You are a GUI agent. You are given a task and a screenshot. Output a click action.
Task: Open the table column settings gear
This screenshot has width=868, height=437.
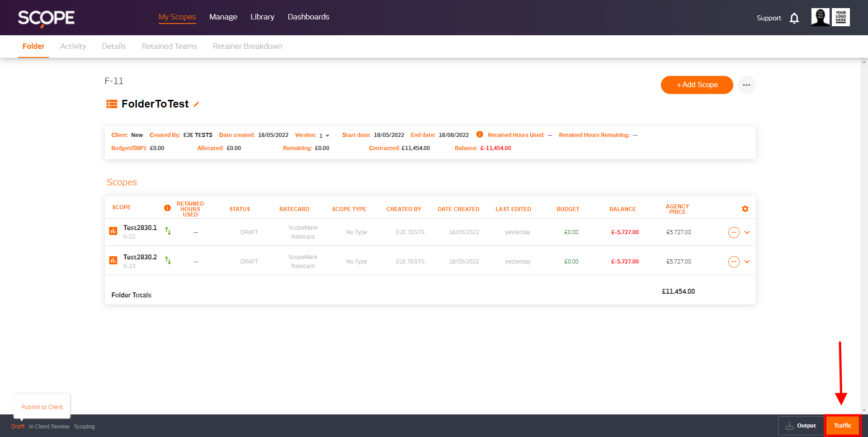(x=745, y=209)
